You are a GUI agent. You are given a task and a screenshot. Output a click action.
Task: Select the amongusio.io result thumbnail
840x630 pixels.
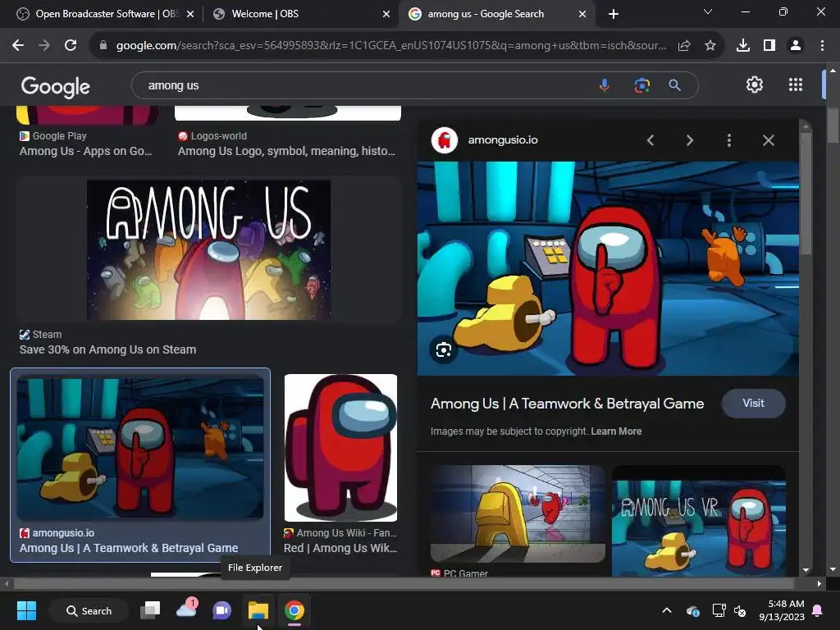140,449
